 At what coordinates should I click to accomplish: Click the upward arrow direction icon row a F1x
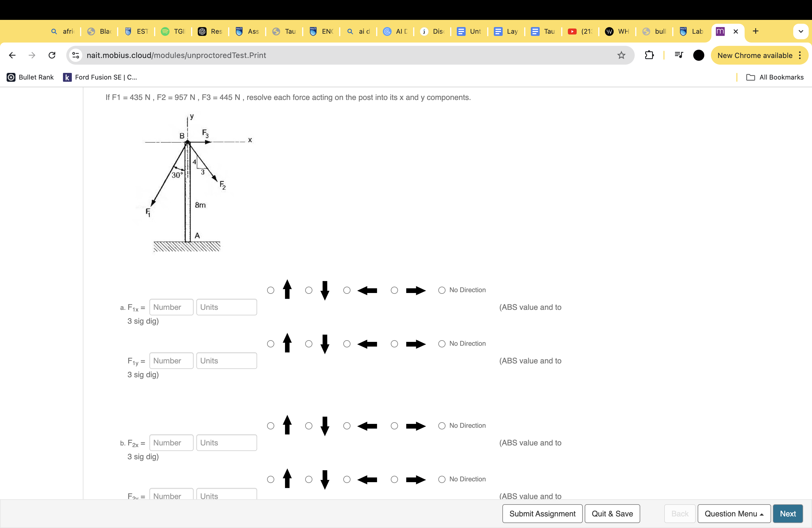(x=270, y=289)
